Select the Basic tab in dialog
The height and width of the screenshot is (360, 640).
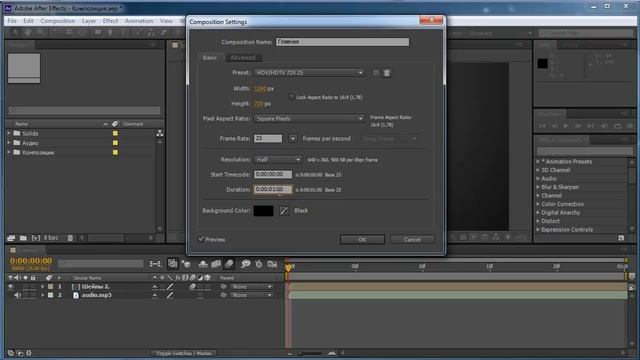210,58
